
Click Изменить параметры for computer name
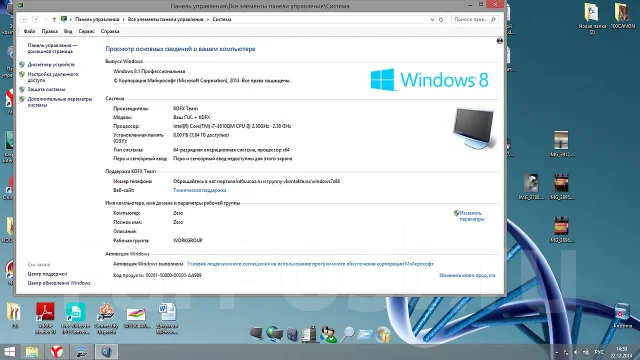pos(471,216)
